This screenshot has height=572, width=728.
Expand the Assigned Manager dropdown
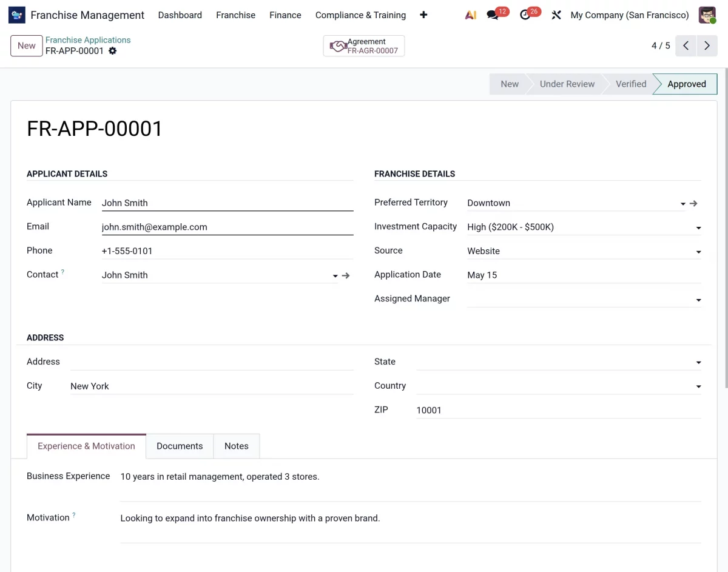click(x=698, y=300)
